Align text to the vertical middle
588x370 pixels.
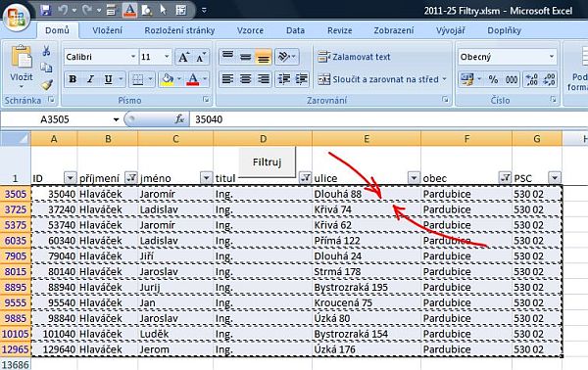coord(246,57)
